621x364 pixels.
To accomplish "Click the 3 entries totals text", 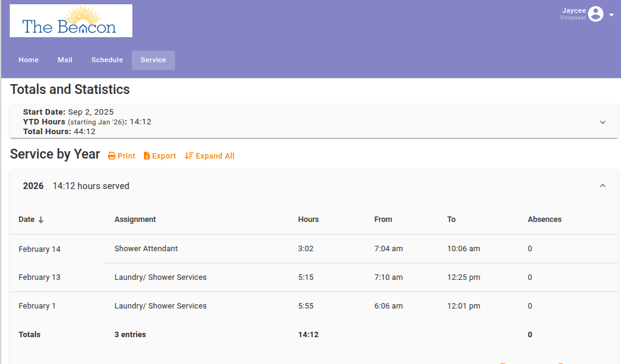I will point(131,335).
